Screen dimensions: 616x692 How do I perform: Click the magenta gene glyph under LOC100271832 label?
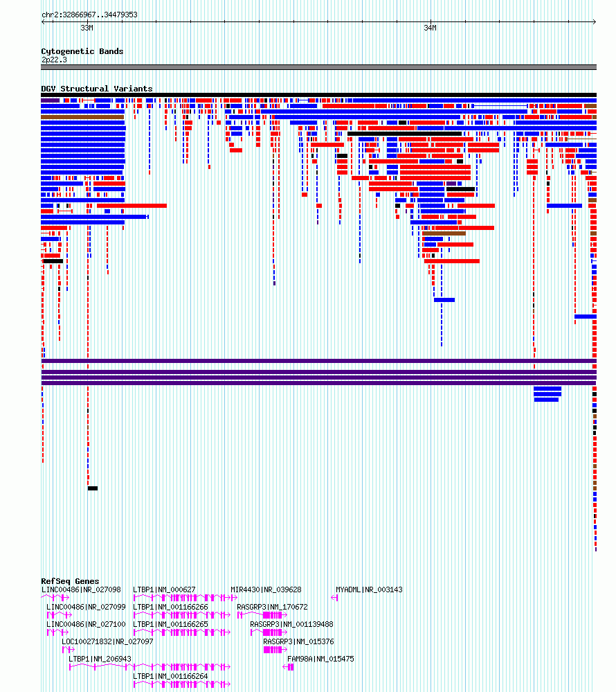(69, 650)
